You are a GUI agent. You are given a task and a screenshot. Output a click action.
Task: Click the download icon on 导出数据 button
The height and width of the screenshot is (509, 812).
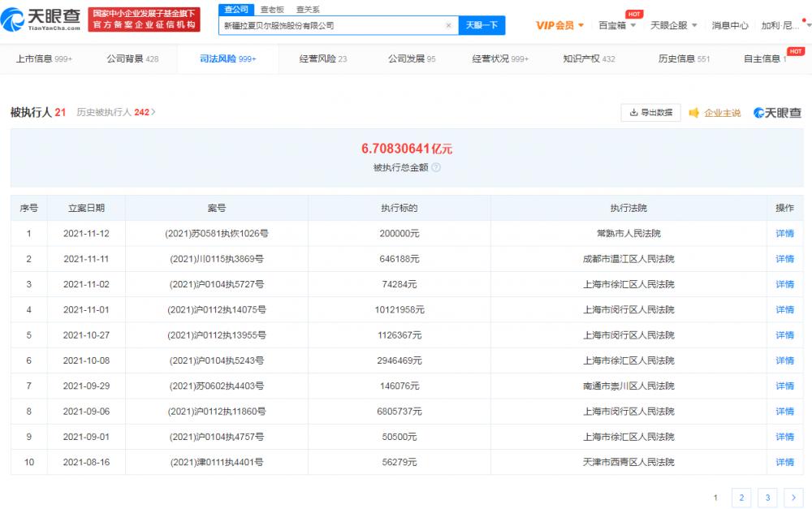click(633, 112)
